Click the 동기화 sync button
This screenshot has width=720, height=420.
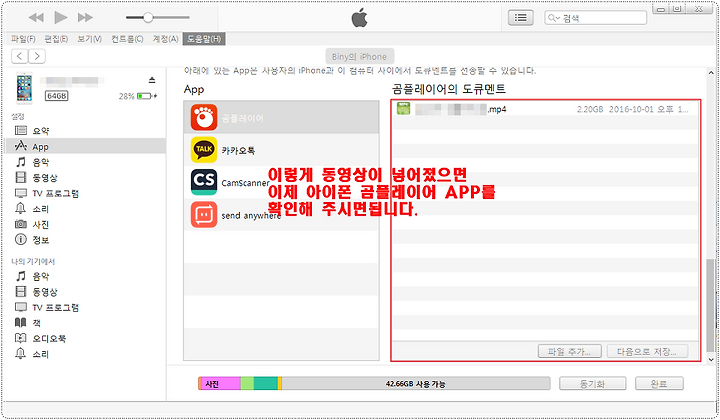[592, 384]
